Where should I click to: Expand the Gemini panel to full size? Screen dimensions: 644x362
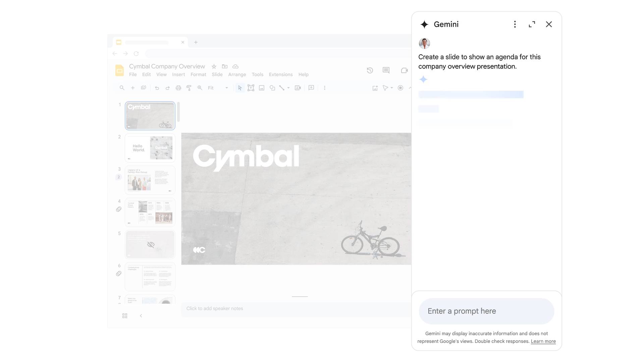click(x=532, y=24)
